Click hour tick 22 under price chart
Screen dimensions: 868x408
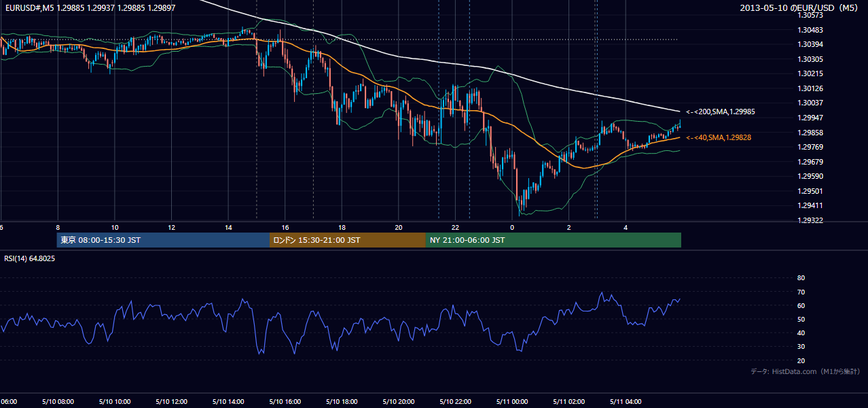pos(456,227)
